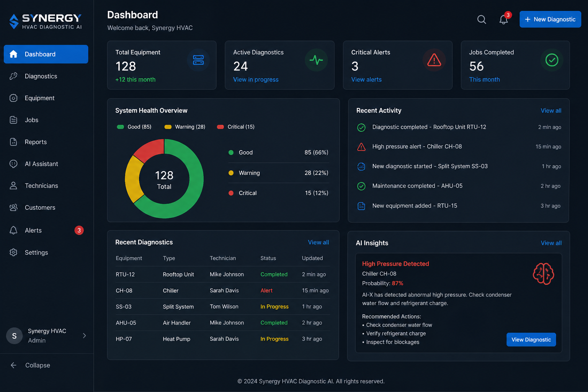Click the Jobs Completed checkmark icon
The height and width of the screenshot is (392, 588).
[552, 60]
